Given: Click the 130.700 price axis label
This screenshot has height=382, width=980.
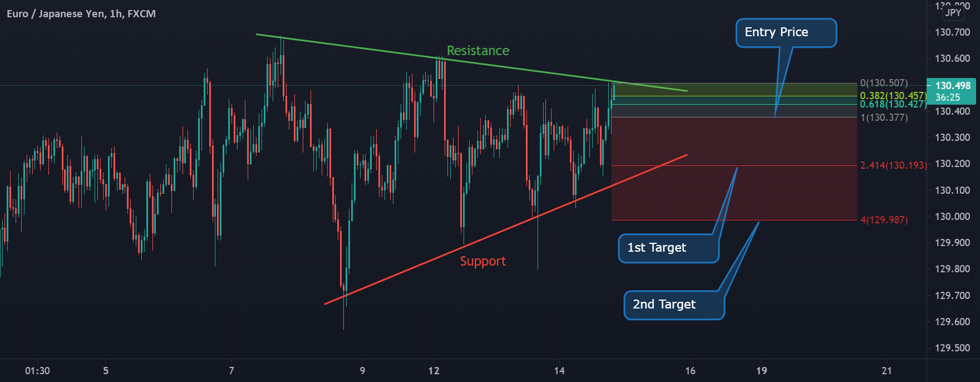Looking at the screenshot, I should pos(953,32).
